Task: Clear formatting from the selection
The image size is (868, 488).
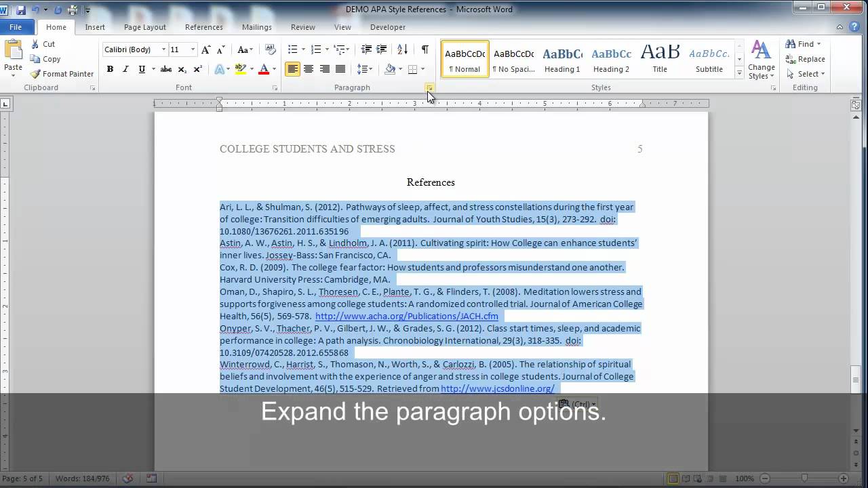Action: [x=271, y=49]
